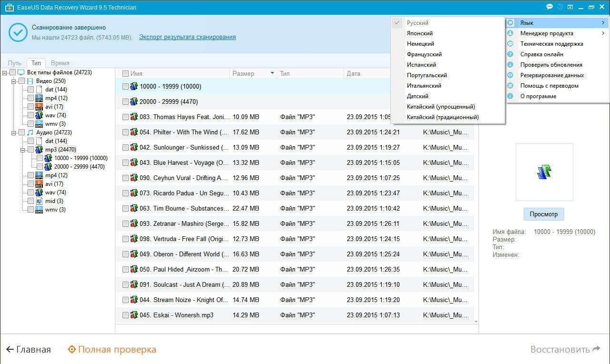610x364 pixels.
Task: Click the blank file icon of dat under Видео
Action: point(39,90)
